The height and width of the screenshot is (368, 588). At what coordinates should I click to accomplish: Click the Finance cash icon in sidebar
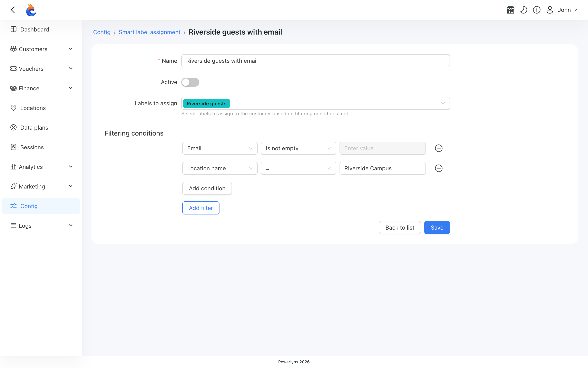13,88
